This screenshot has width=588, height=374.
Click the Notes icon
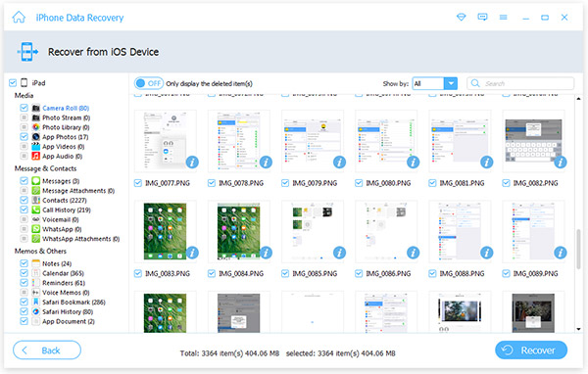pyautogui.click(x=35, y=263)
